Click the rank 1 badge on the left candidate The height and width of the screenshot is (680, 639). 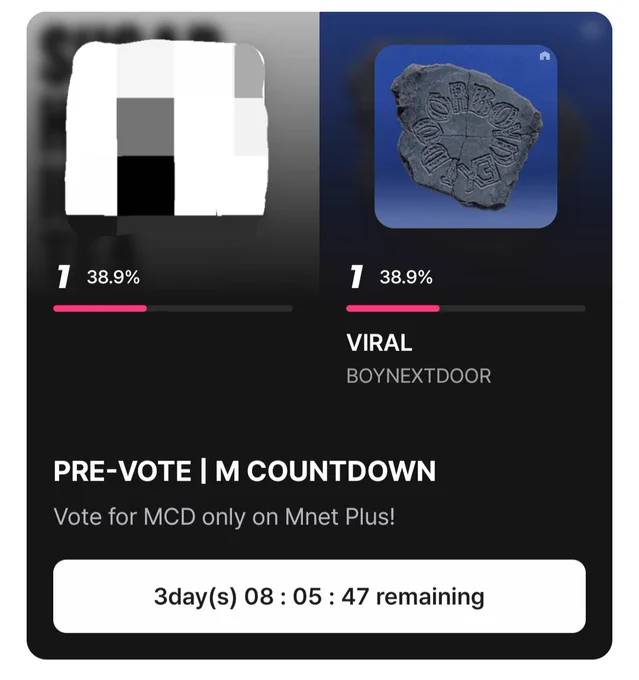pos(63,277)
